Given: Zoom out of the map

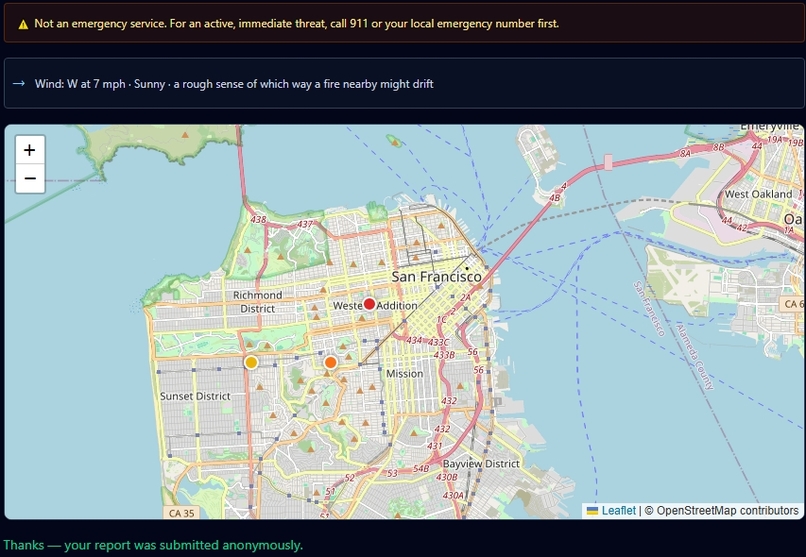Looking at the screenshot, I should pyautogui.click(x=30, y=178).
